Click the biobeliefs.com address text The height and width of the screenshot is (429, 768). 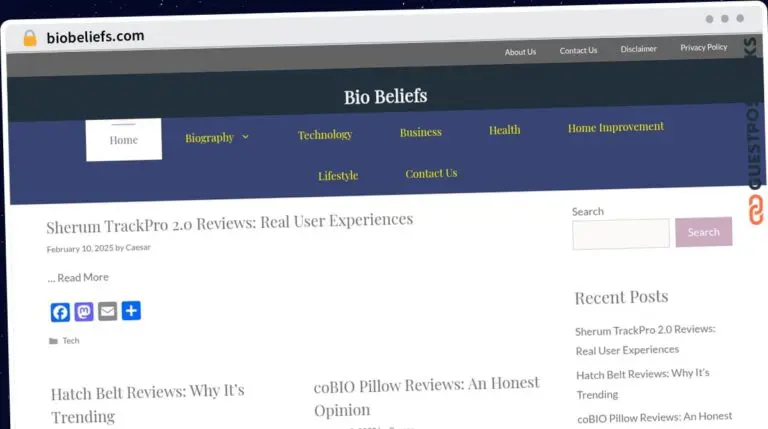[95, 37]
